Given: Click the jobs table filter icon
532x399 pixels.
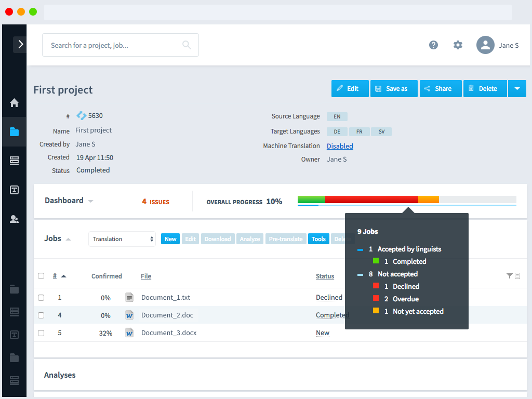Looking at the screenshot, I should (510, 276).
